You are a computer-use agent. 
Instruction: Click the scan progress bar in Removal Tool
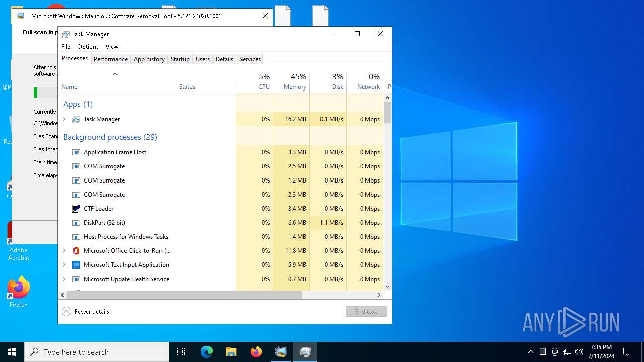point(45,93)
